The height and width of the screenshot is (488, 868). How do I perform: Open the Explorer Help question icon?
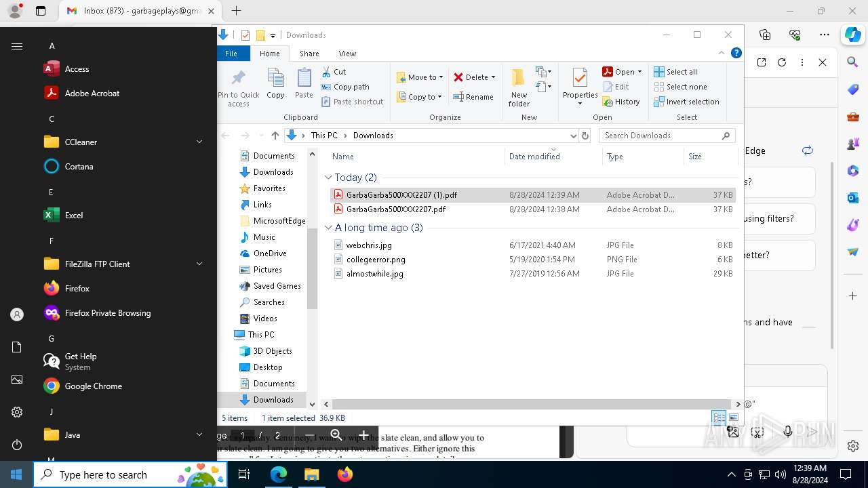[736, 54]
